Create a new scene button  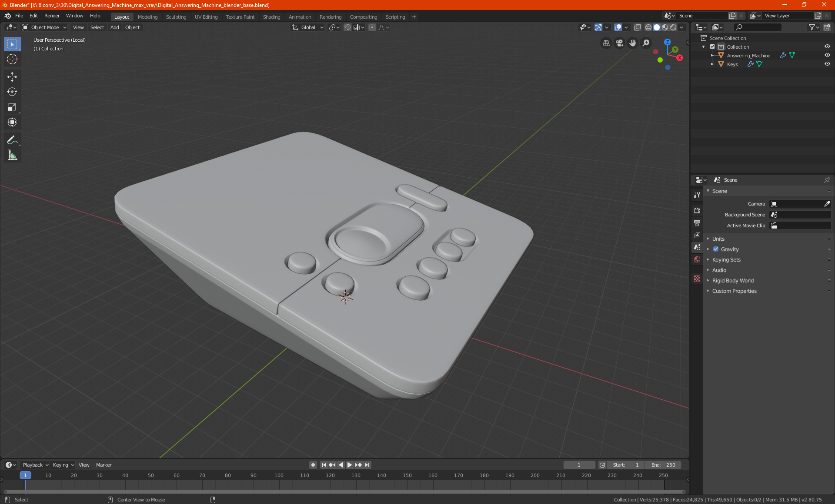tap(732, 16)
